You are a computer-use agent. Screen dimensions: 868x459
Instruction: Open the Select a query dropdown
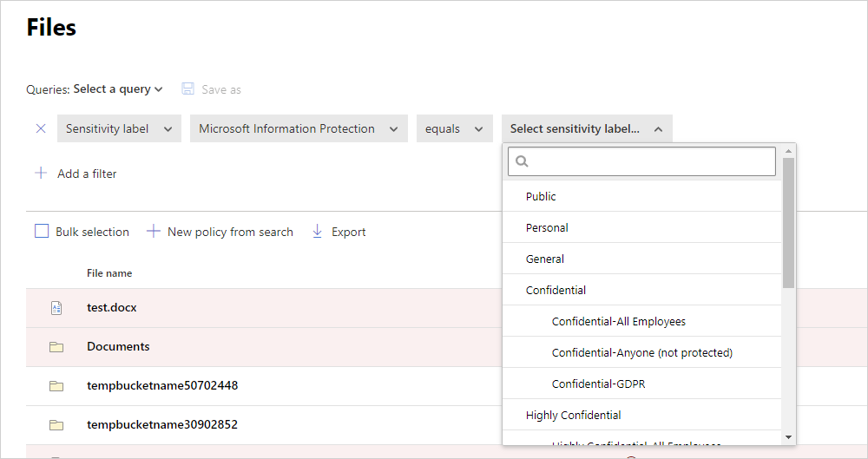[118, 89]
